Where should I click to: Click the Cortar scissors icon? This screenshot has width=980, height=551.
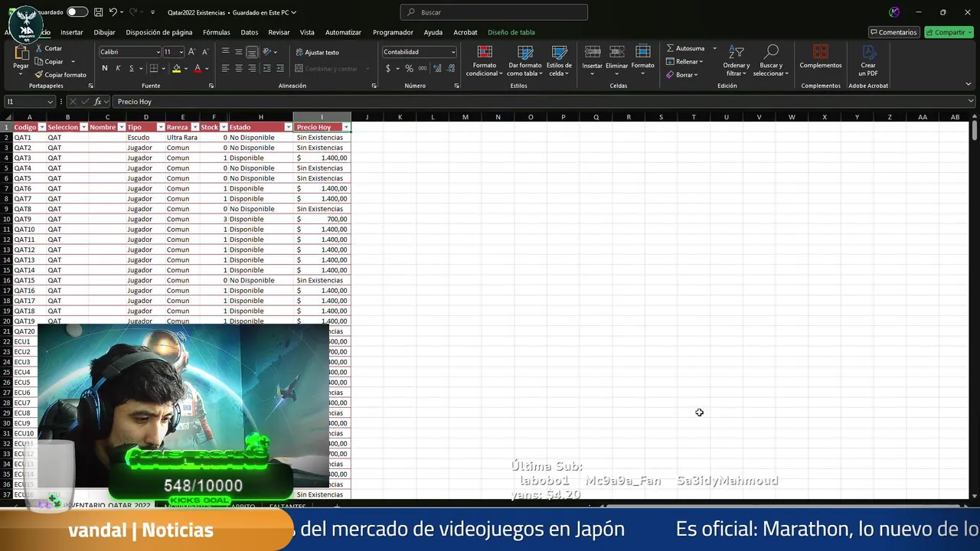click(39, 48)
